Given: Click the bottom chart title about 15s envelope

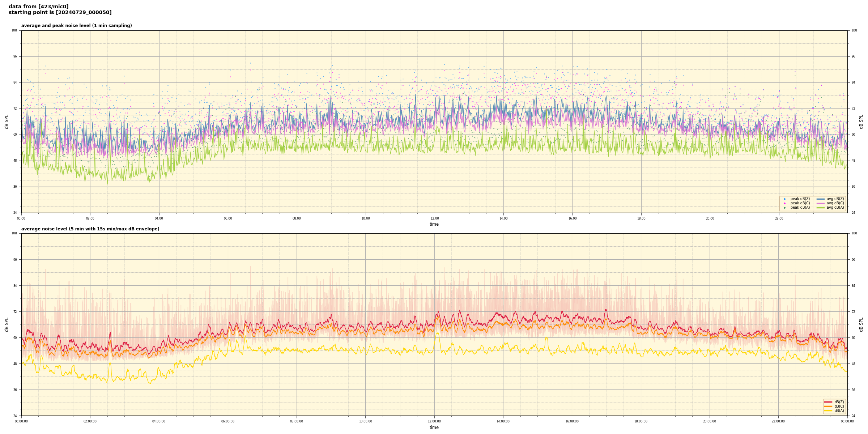Looking at the screenshot, I should (x=90, y=229).
